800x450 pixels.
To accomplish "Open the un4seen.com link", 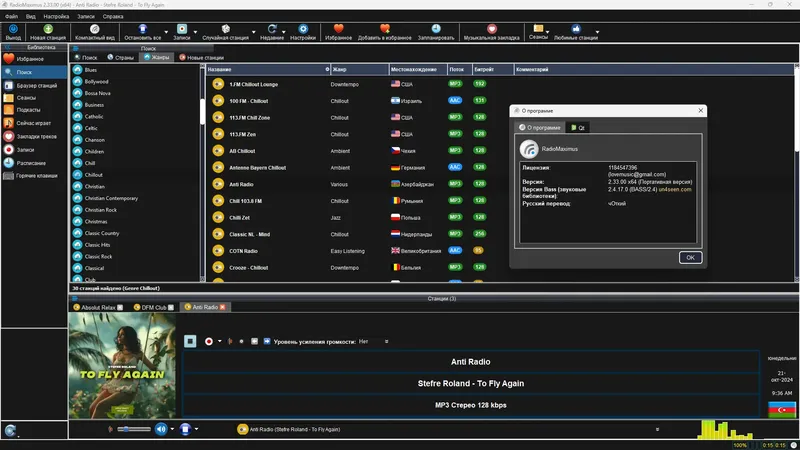I will pyautogui.click(x=675, y=189).
